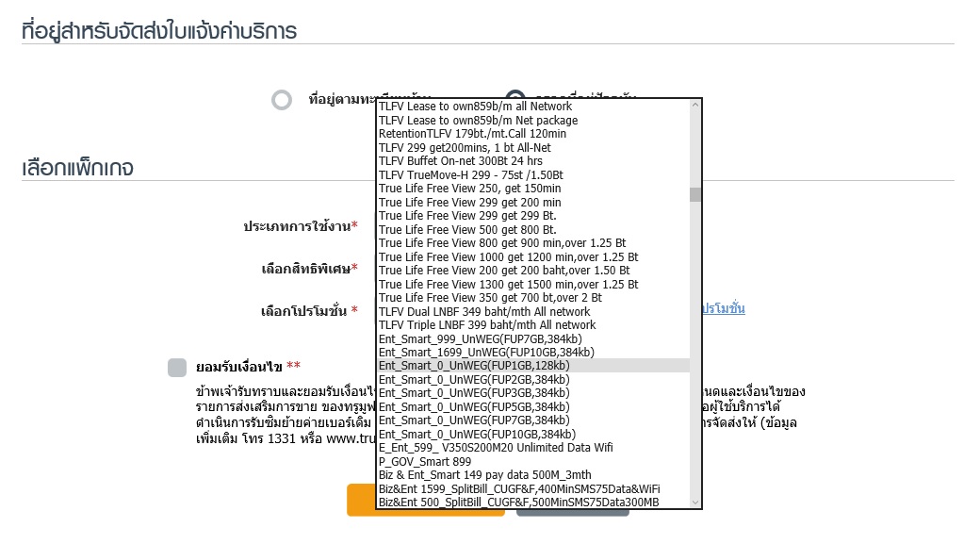Pick TLFV TrueMove-H 299 - 75st /1.50Bt
This screenshot has width=980, height=544.
pyautogui.click(x=533, y=174)
